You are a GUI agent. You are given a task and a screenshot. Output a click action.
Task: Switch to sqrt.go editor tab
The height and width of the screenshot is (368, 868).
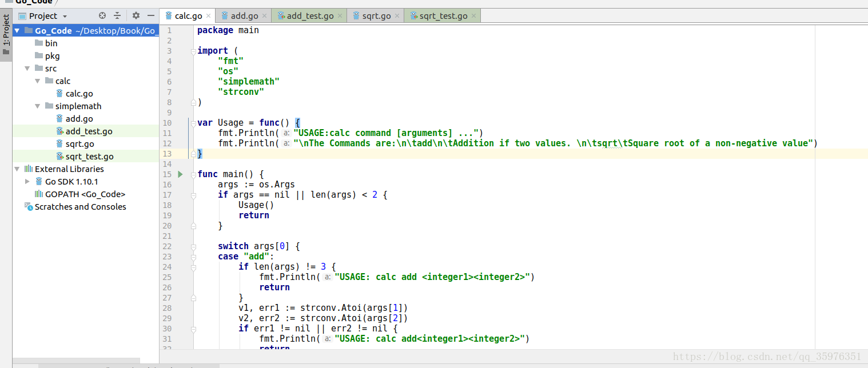tap(376, 16)
